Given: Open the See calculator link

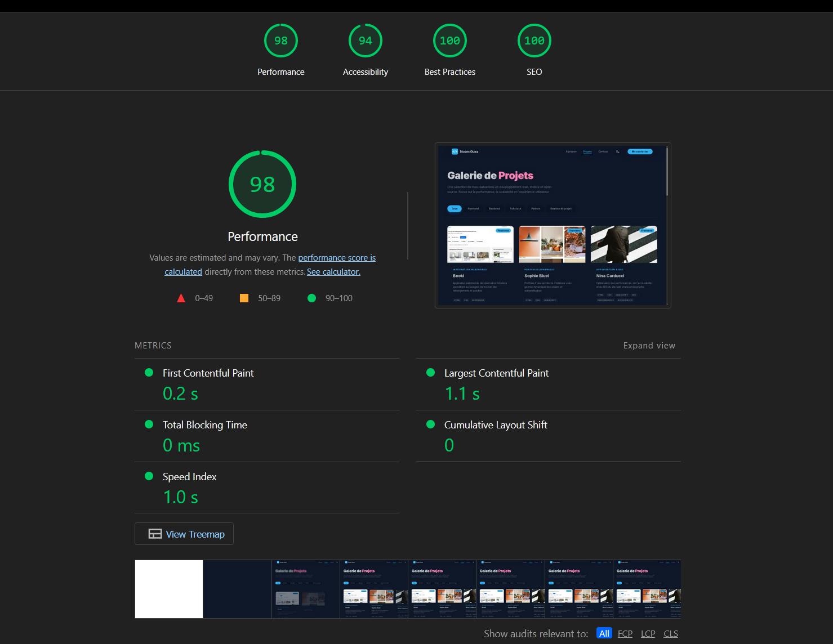Looking at the screenshot, I should (333, 272).
